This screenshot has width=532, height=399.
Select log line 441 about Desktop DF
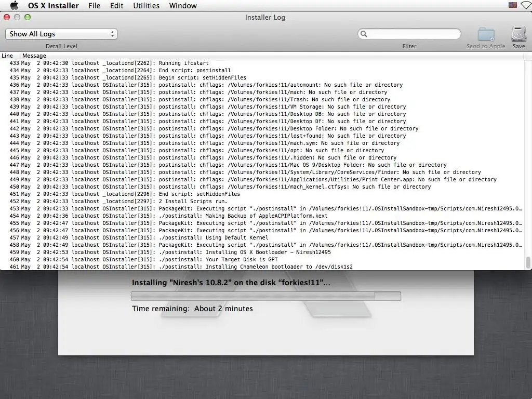262,122
